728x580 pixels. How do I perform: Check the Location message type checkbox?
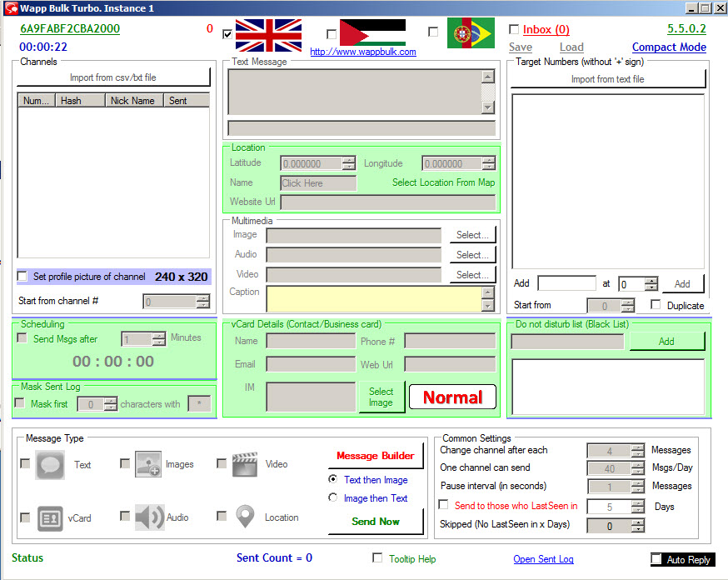pyautogui.click(x=222, y=516)
